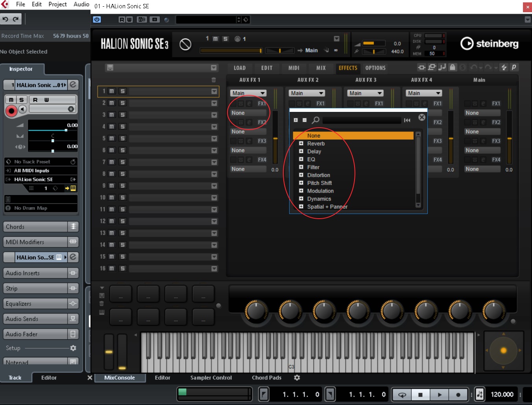Toggle the track Monitor speaker button
Viewport: 532px width, 405px height.
22,109
